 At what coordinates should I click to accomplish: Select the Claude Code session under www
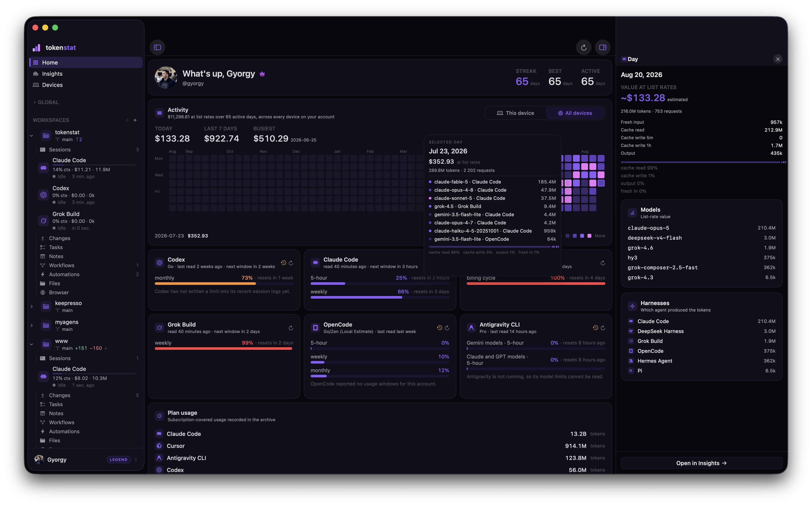pyautogui.click(x=88, y=377)
